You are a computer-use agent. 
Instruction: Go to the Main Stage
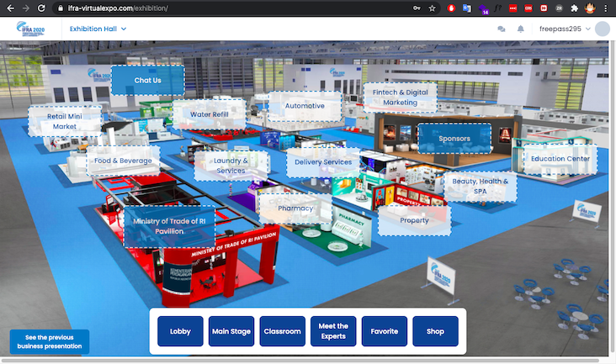pyautogui.click(x=231, y=331)
